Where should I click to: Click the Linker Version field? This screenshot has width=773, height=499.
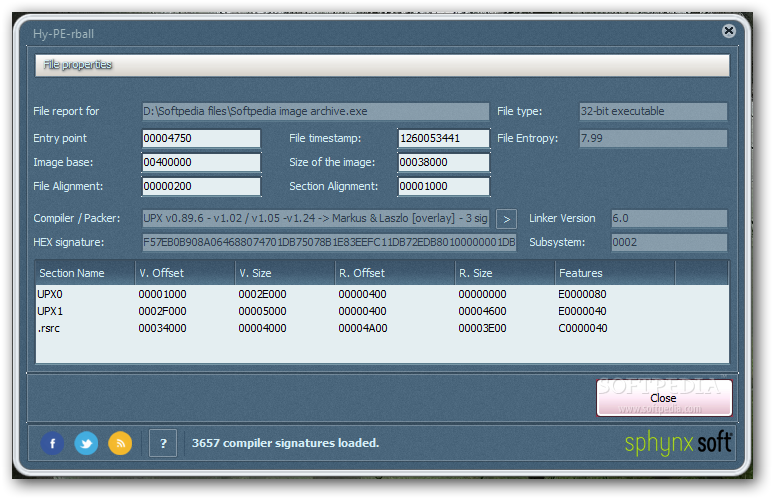[x=669, y=218]
